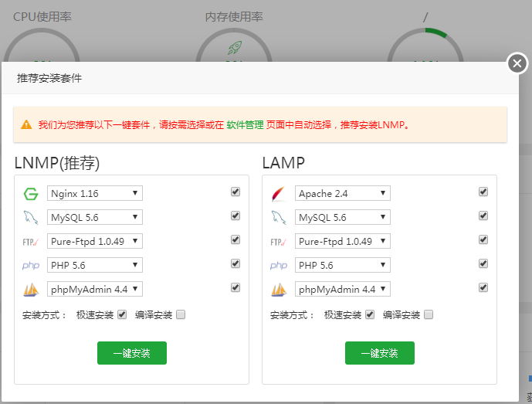
Task: Open LNMP phpMyAdmin 4.4 dropdown
Action: point(95,289)
